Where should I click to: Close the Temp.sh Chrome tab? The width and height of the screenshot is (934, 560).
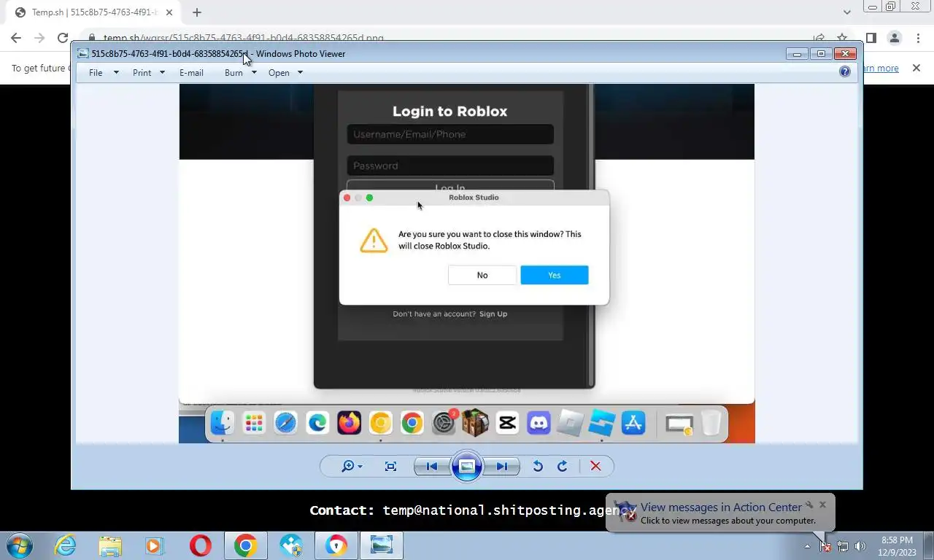(169, 12)
